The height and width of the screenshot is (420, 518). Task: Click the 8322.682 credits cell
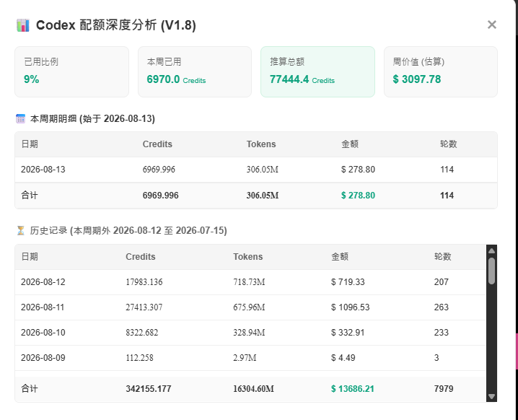pyautogui.click(x=142, y=333)
